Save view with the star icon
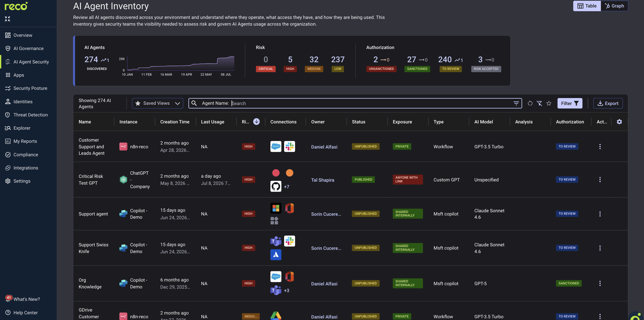Image resolution: width=644 pixels, height=320 pixels. [x=549, y=103]
